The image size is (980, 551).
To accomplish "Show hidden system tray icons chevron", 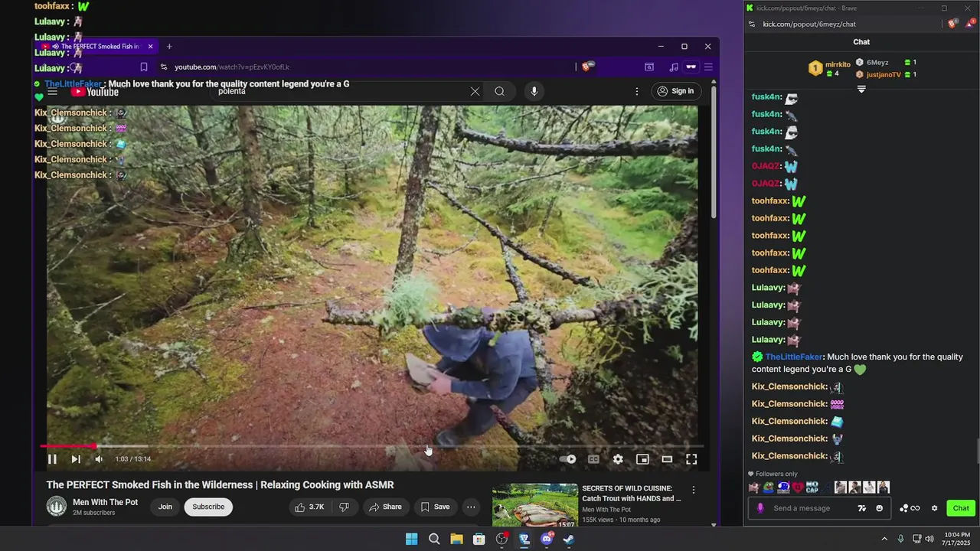I will tap(884, 539).
